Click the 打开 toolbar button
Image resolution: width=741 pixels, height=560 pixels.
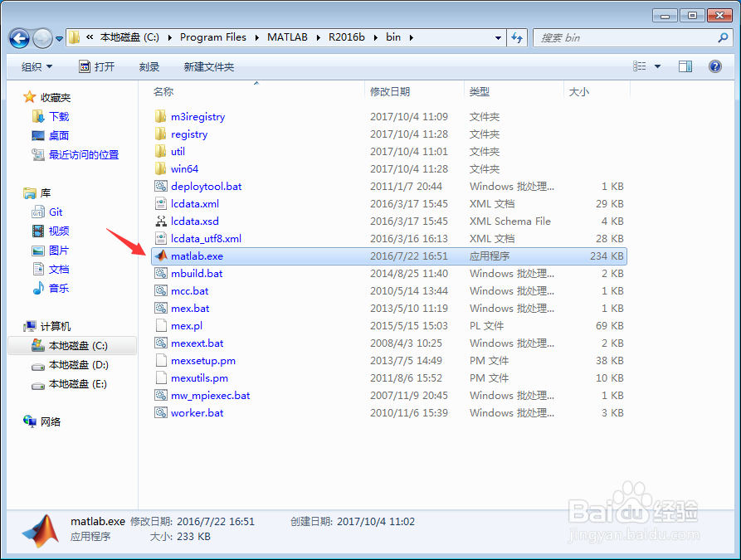(x=97, y=66)
